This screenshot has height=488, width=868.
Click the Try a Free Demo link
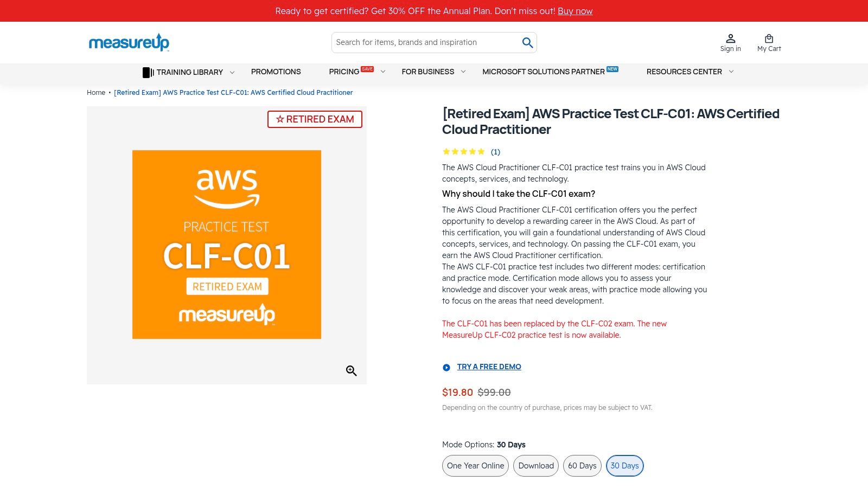[x=489, y=367]
